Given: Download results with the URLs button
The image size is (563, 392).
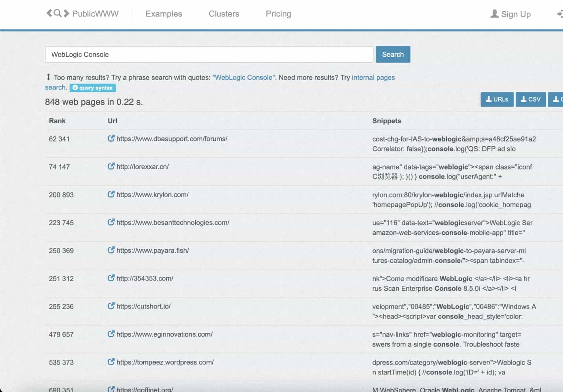Looking at the screenshot, I should [497, 99].
